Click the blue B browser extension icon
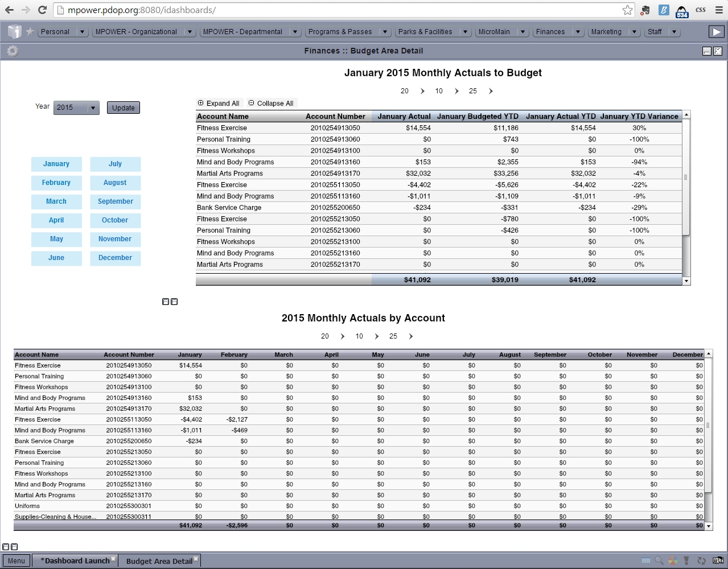The width and height of the screenshot is (728, 569). [x=664, y=10]
